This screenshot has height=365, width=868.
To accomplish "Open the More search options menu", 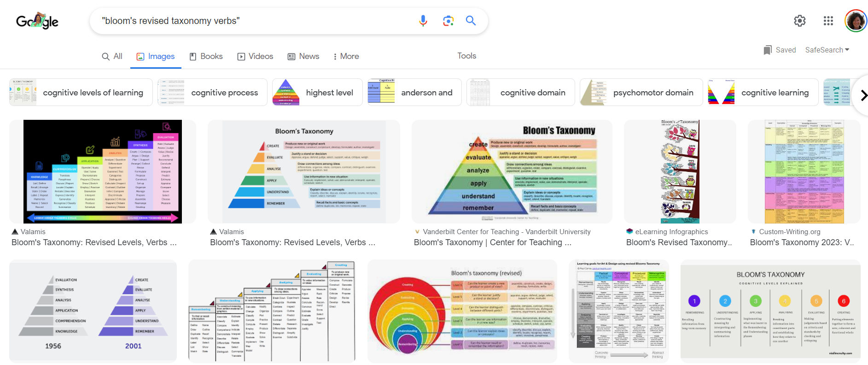I will point(346,56).
